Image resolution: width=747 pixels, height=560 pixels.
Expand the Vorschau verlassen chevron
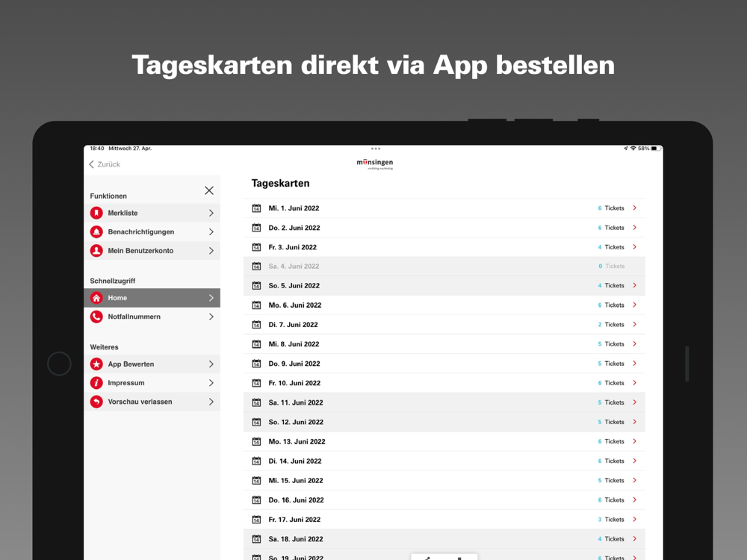click(211, 402)
